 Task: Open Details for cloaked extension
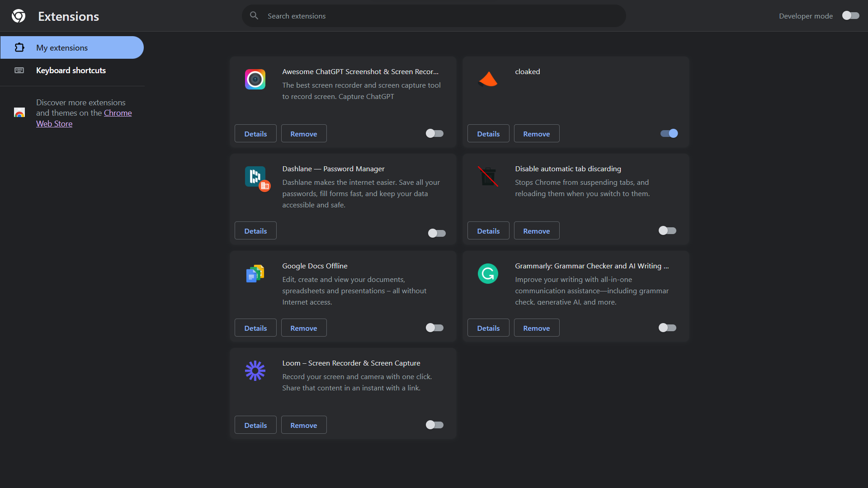point(488,133)
